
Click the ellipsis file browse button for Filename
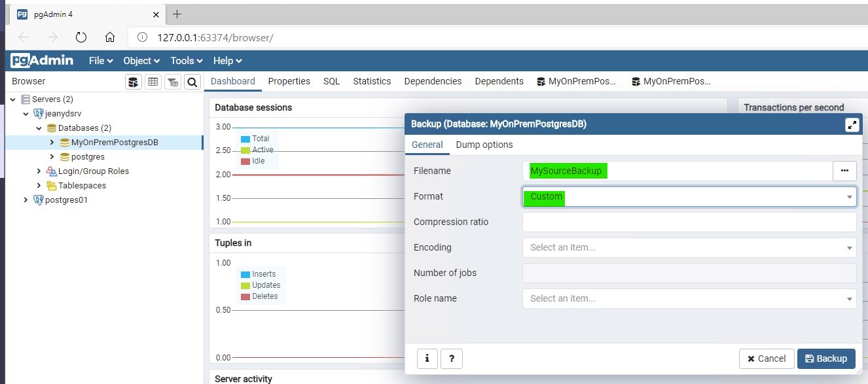(844, 171)
